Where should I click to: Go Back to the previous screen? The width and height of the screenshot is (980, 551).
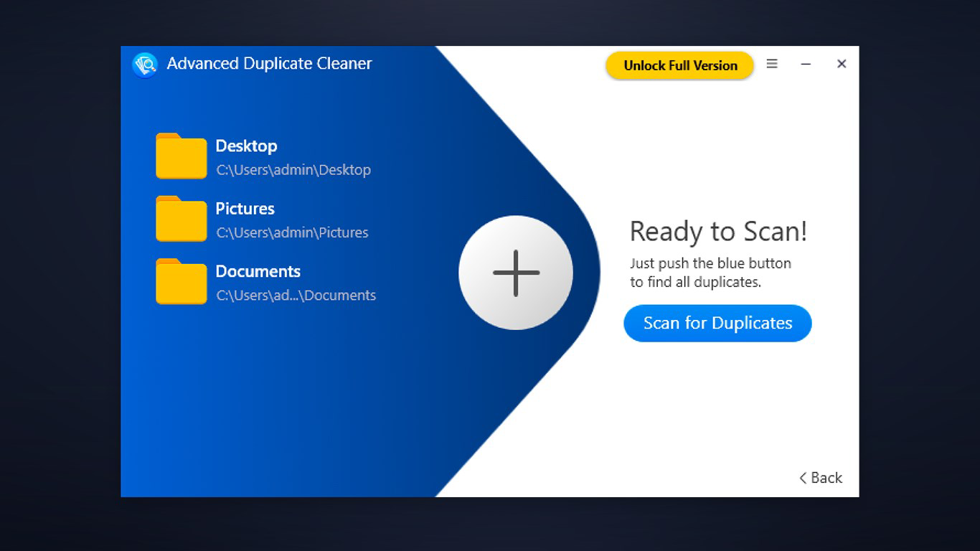[825, 478]
